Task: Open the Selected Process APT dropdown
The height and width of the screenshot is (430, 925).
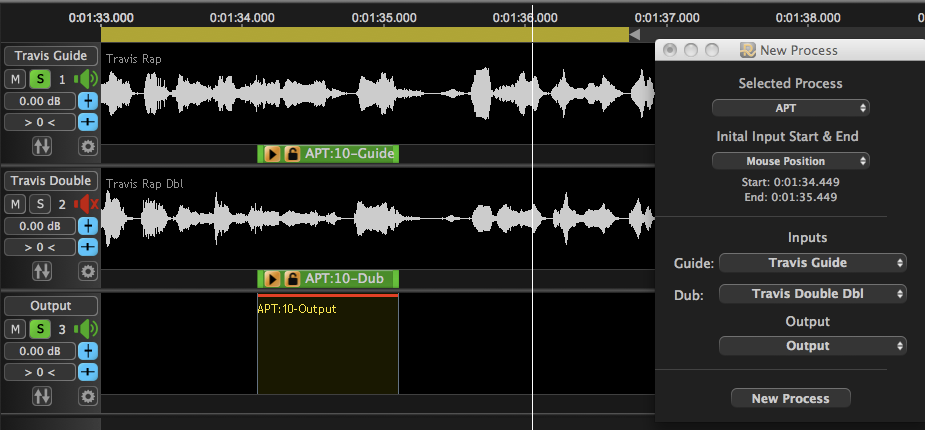Action: (791, 107)
